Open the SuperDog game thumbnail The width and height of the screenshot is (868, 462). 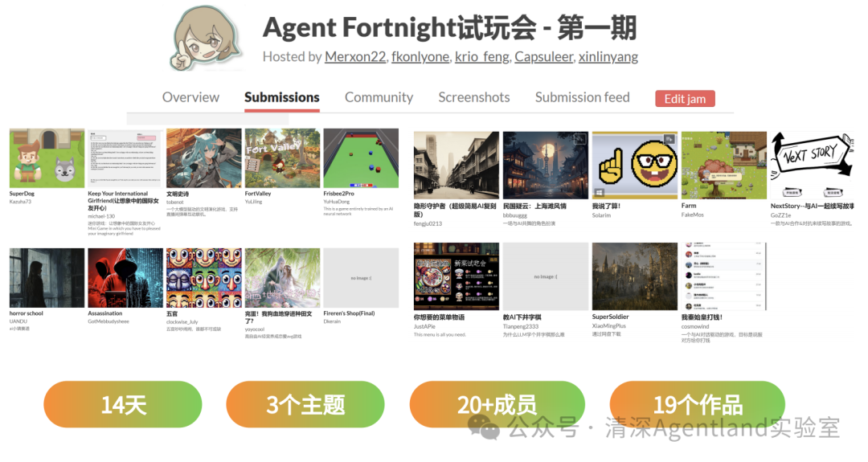click(47, 158)
